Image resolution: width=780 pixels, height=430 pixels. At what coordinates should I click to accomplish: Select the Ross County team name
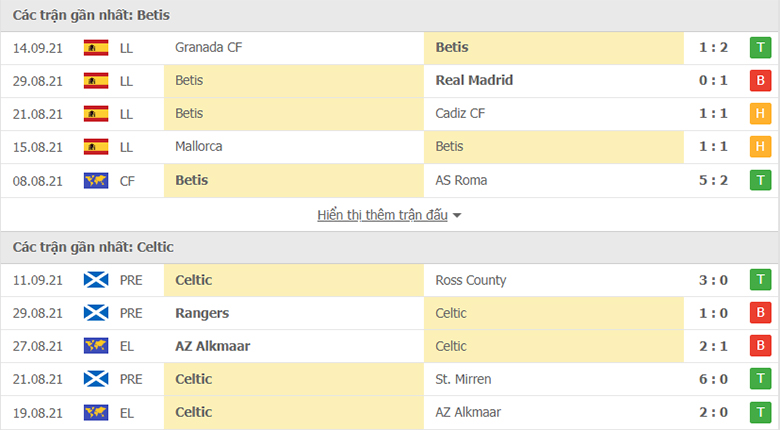coord(471,280)
